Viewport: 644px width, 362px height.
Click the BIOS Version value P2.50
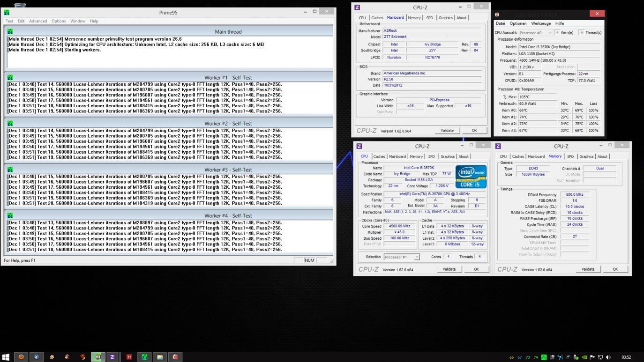[x=432, y=79]
